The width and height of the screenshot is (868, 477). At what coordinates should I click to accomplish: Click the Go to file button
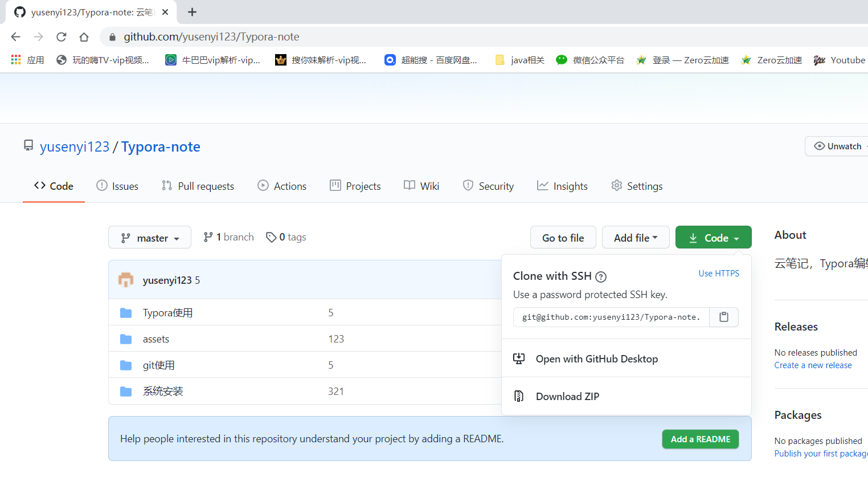pyautogui.click(x=563, y=238)
